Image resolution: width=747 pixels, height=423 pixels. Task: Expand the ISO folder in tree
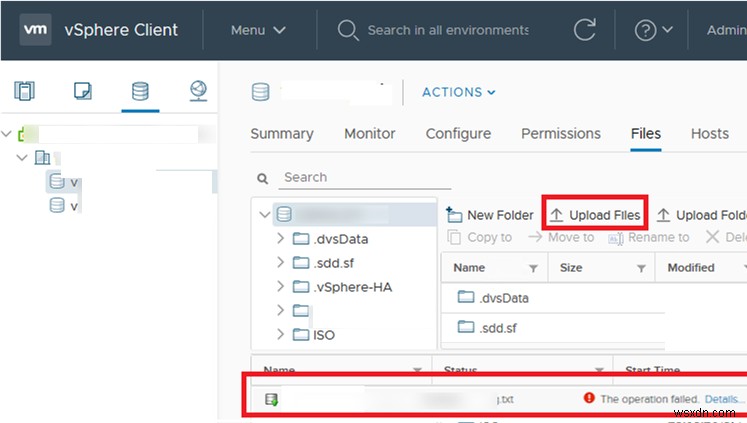pyautogui.click(x=281, y=334)
